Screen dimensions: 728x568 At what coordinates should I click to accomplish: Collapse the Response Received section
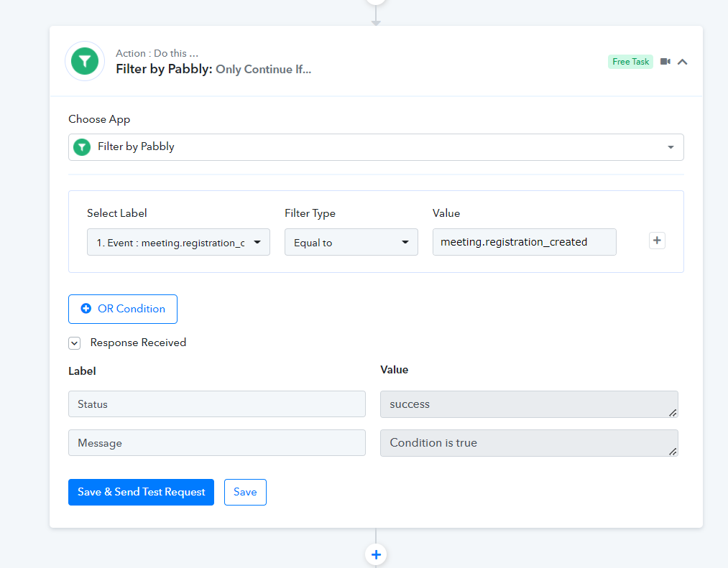pos(74,343)
